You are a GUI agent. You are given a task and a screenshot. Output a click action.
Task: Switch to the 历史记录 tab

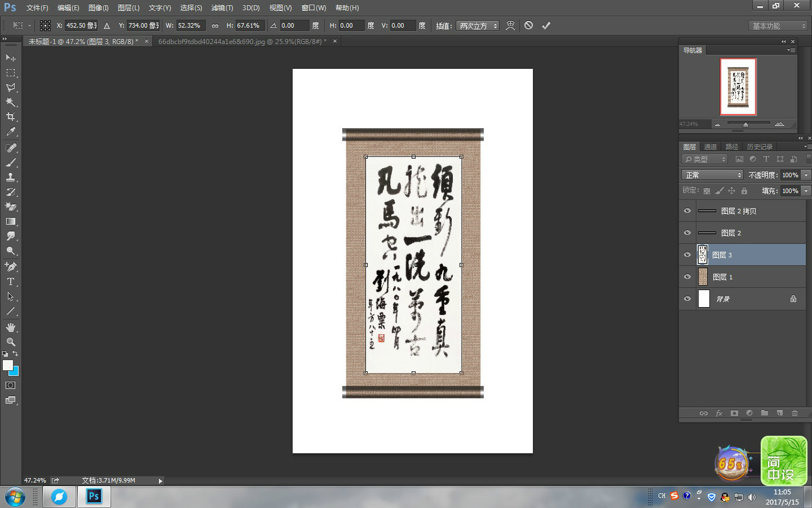(x=760, y=147)
